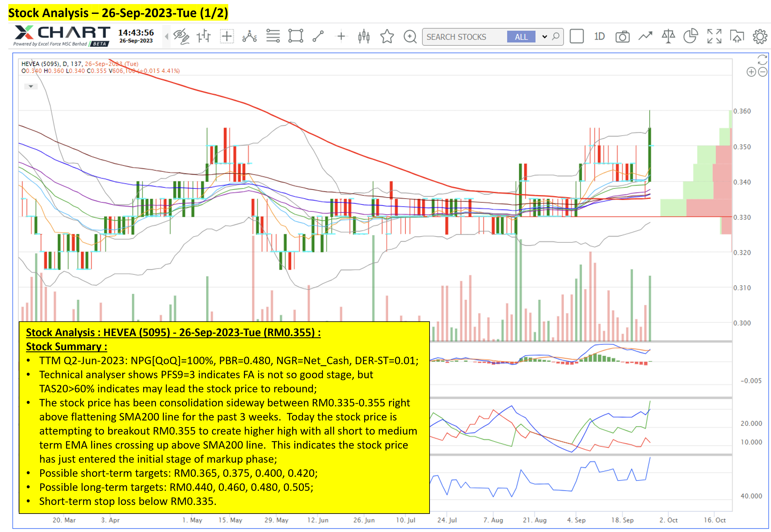This screenshot has height=532, width=771.
Task: Click the search magnifier button
Action: point(556,36)
